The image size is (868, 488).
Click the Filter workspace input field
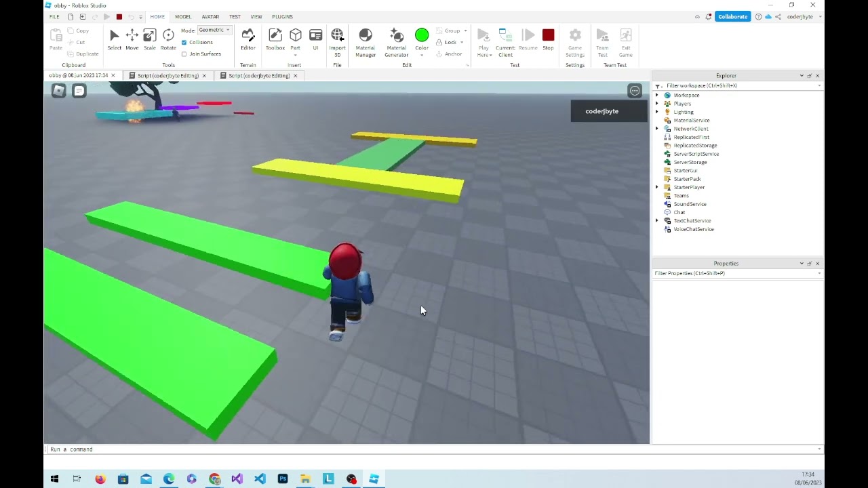738,86
